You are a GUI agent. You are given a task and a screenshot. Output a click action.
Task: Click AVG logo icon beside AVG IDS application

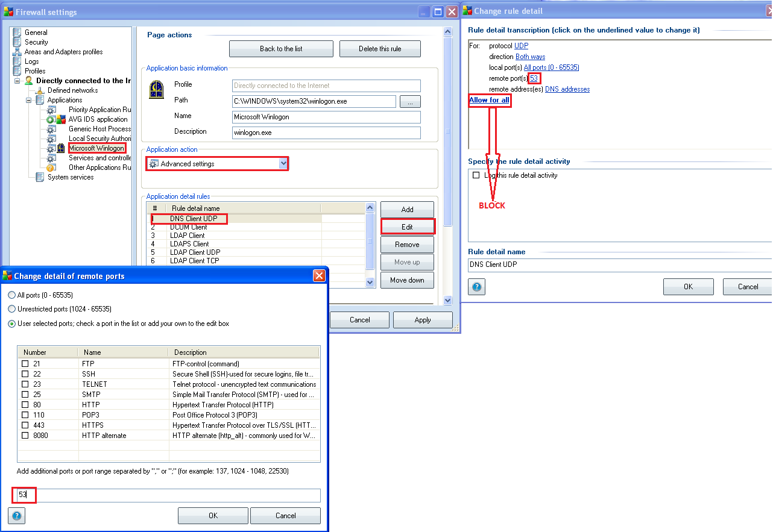point(61,119)
